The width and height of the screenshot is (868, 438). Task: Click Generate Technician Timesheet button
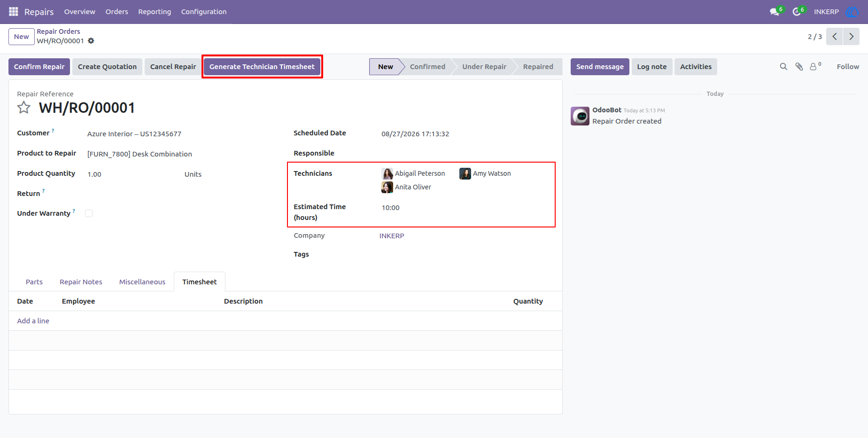[x=262, y=67]
